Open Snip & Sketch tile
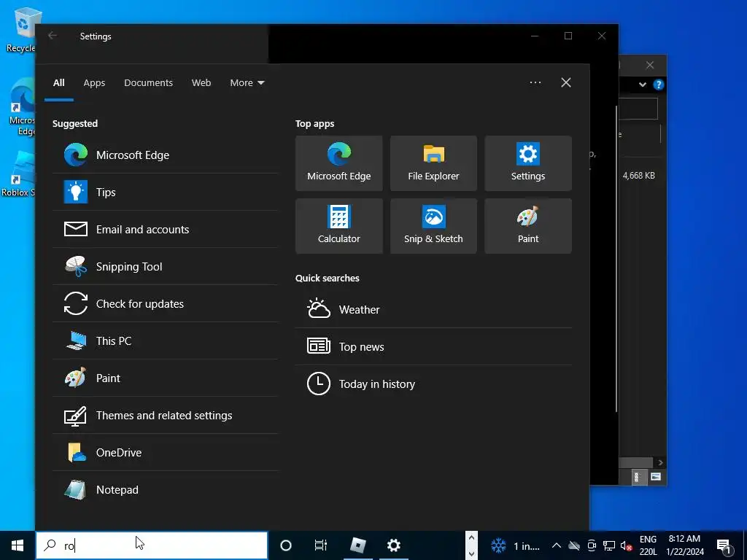This screenshot has width=747, height=560. (433, 226)
